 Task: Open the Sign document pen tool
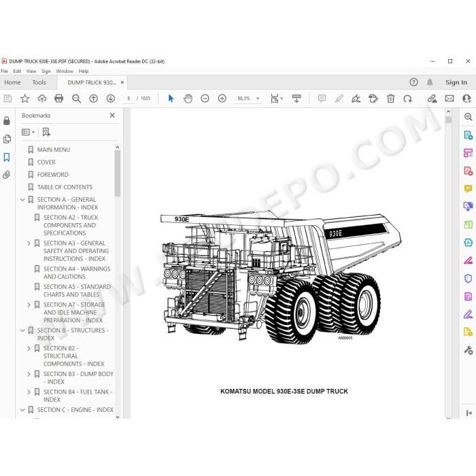pos(356,99)
